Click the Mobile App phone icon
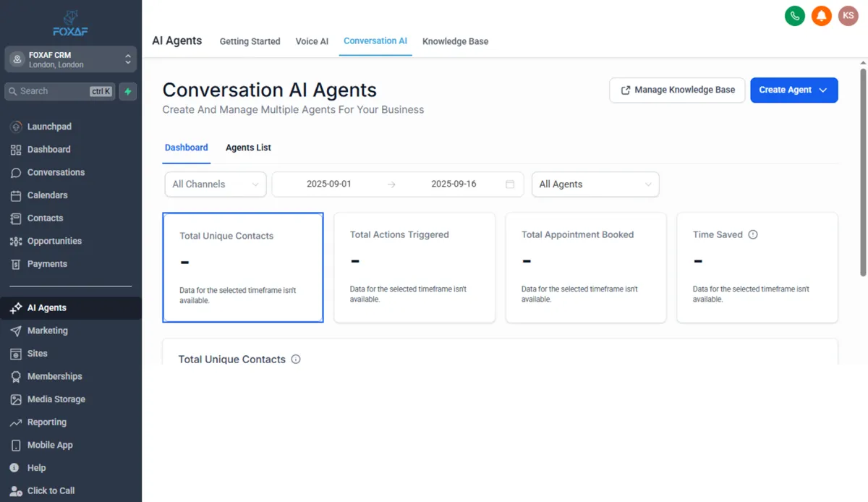Screen dimensions: 868x502 coord(16,446)
